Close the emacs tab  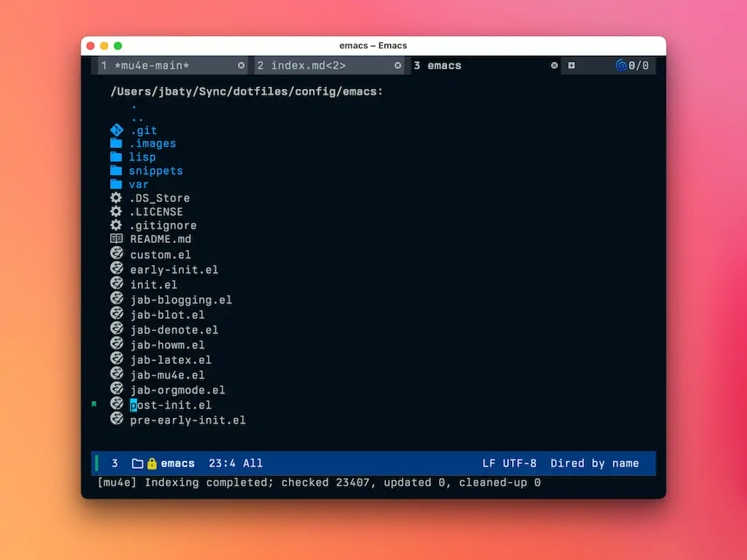[x=554, y=66]
